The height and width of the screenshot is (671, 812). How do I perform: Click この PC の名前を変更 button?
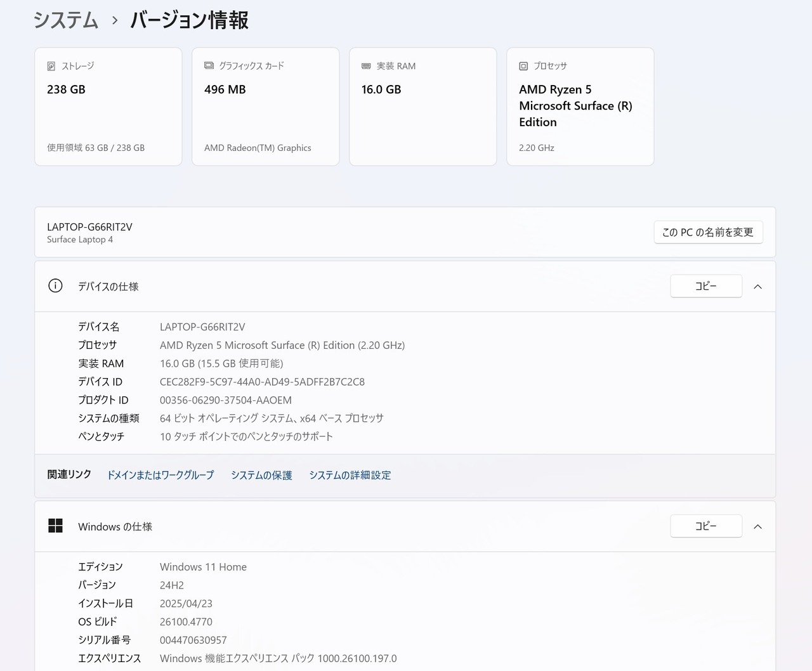pos(708,232)
